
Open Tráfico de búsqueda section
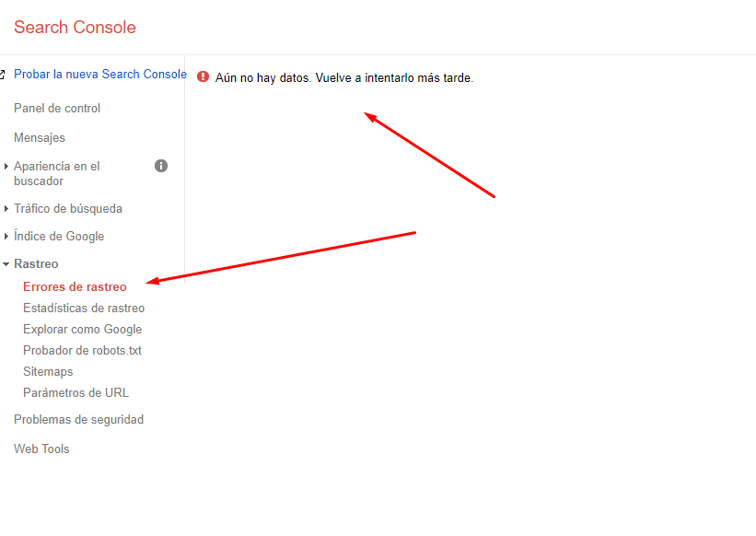(68, 209)
